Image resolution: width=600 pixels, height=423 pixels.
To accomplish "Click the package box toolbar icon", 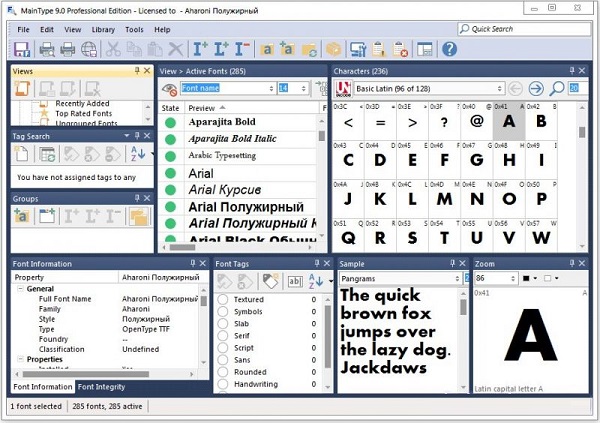I will coord(334,49).
